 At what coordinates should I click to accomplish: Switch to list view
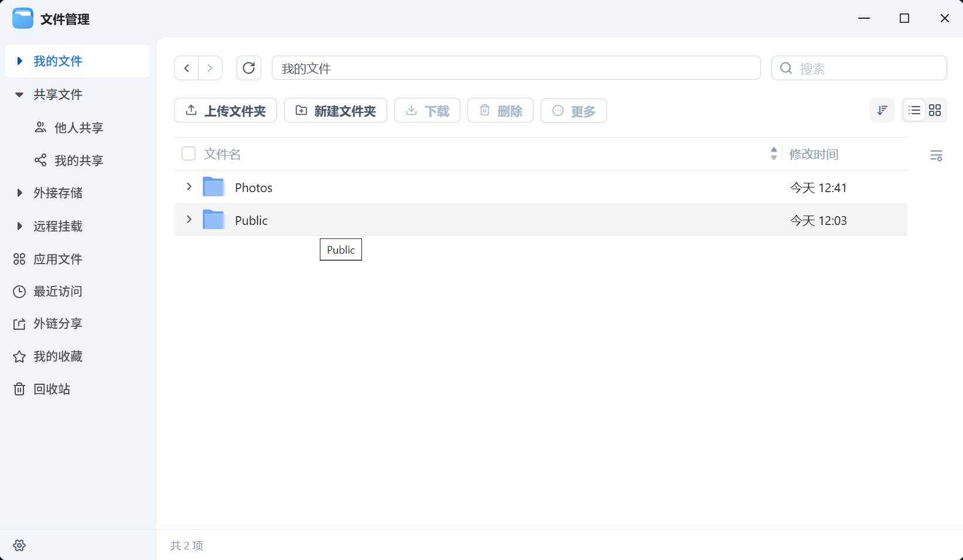point(914,110)
